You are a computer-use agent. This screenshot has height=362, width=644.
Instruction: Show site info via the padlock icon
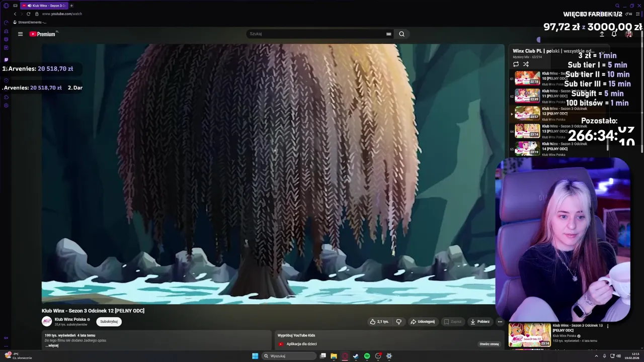[37, 14]
